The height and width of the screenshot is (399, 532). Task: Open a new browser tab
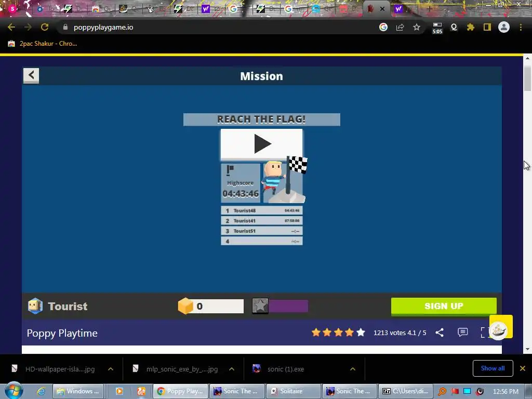click(x=430, y=9)
